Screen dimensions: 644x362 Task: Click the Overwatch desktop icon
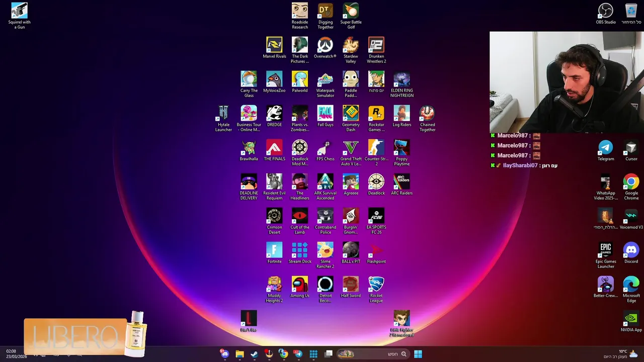coord(325,47)
